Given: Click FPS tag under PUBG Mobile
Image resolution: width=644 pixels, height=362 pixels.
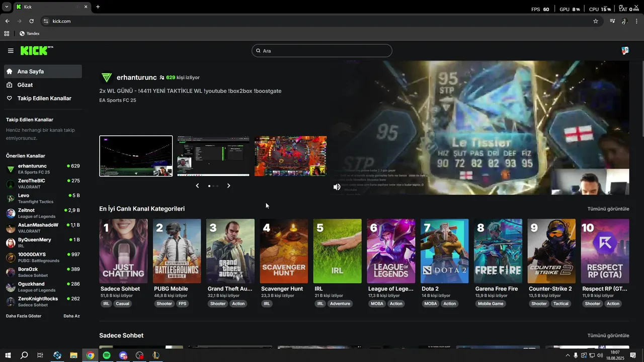Looking at the screenshot, I should (x=182, y=304).
